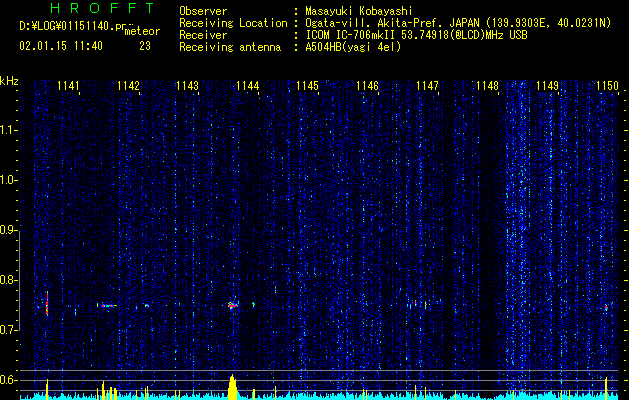Image resolution: width=629 pixels, height=400 pixels.
Task: Click the yellow power spike near 1150
Action: click(x=606, y=388)
